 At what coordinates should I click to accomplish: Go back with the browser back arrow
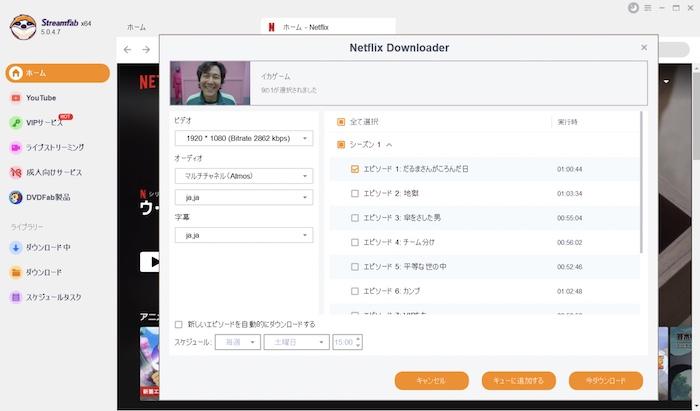click(127, 50)
